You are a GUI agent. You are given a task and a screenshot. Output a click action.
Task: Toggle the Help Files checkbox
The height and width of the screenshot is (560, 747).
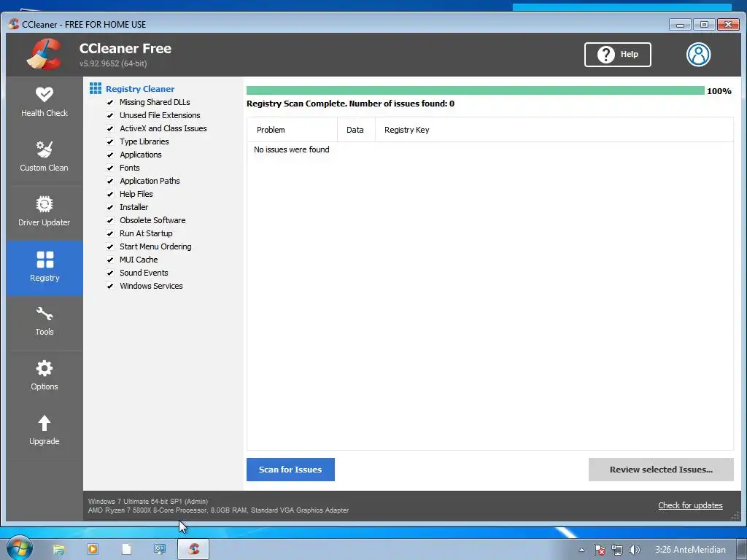tap(110, 194)
